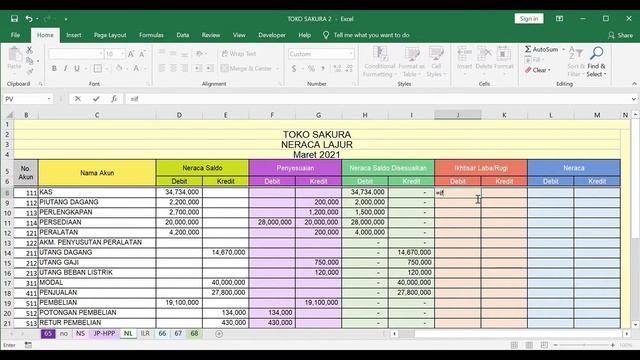The image size is (640, 360).
Task: Switch to the Formulas tab
Action: [151, 35]
